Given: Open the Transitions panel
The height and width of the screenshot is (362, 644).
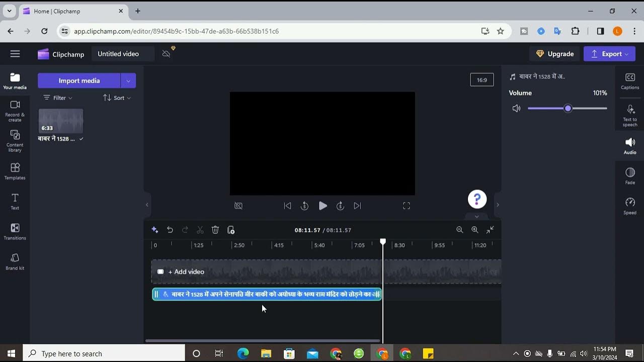Looking at the screenshot, I should tap(15, 231).
